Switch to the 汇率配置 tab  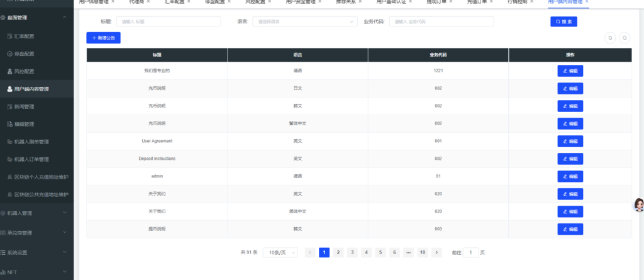pyautogui.click(x=175, y=2)
